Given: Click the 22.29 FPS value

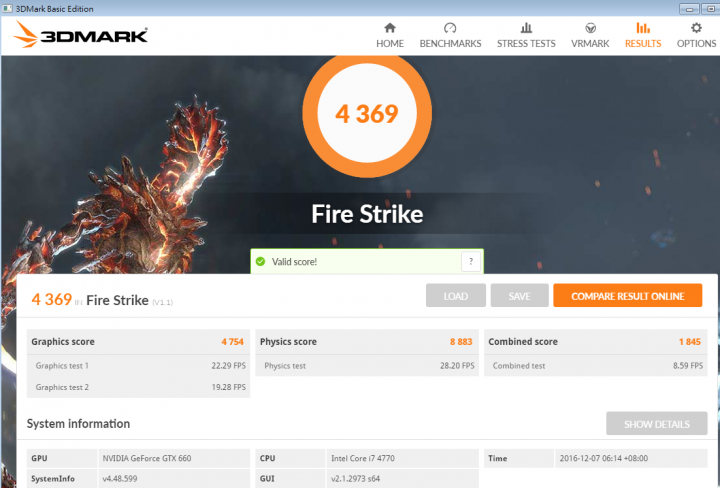Looking at the screenshot, I should pyautogui.click(x=228, y=365).
